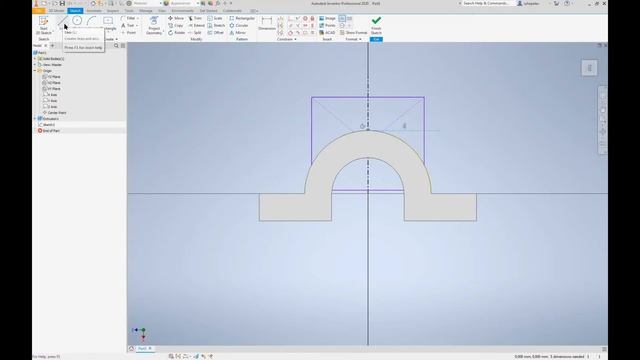The width and height of the screenshot is (640, 360).
Task: Expand the View: Master node
Action: pos(35,64)
